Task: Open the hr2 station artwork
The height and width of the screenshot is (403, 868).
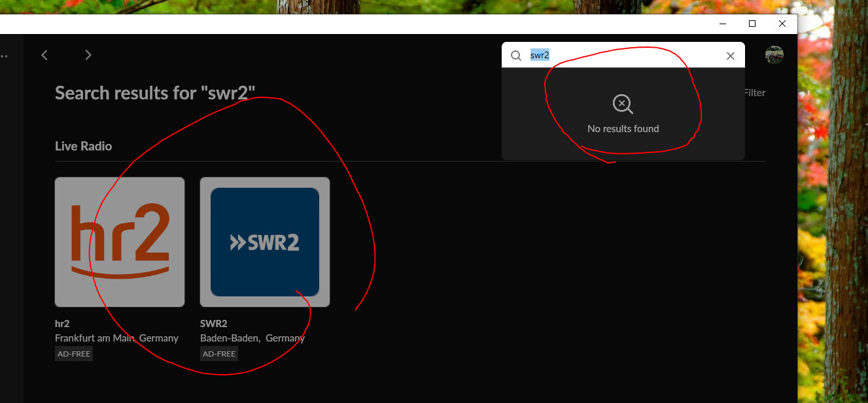Action: pos(120,242)
